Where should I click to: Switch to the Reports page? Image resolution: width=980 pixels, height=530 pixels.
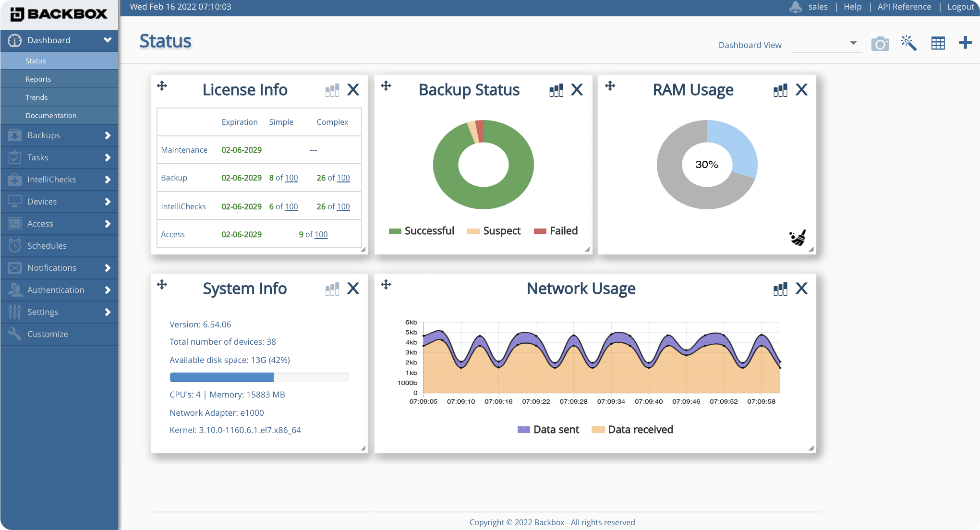point(38,79)
